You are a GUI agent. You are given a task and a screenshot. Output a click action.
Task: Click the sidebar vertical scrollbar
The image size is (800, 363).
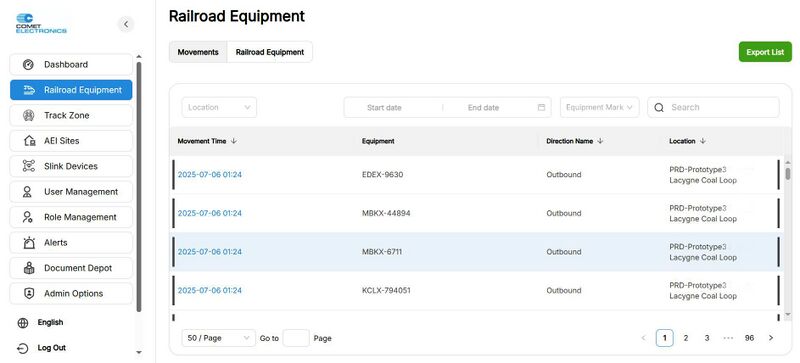point(139,187)
